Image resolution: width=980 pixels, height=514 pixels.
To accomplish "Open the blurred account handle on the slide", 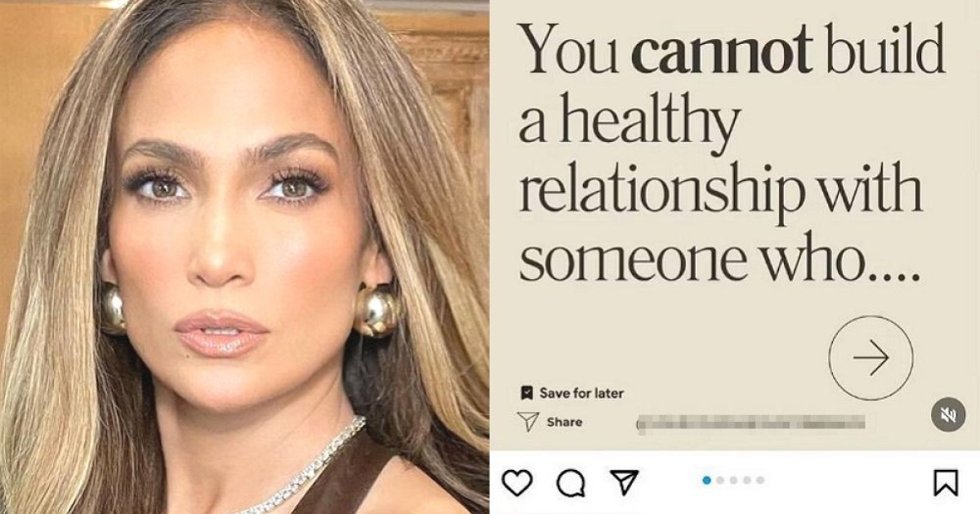I will tap(750, 423).
